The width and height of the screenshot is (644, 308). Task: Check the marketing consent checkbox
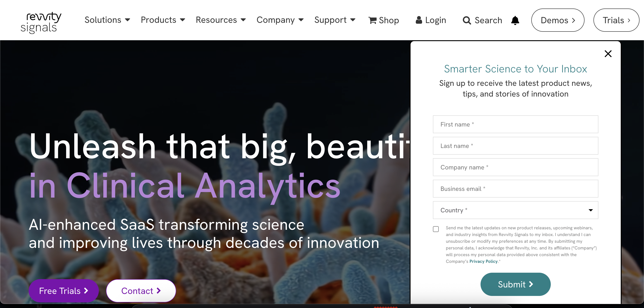point(436,229)
